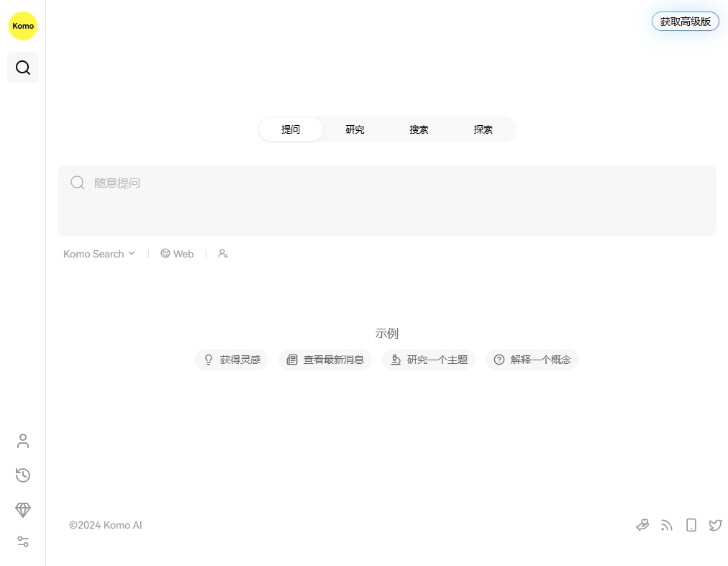The height and width of the screenshot is (566, 728).
Task: Click the 获取高级版 button
Action: pos(685,22)
